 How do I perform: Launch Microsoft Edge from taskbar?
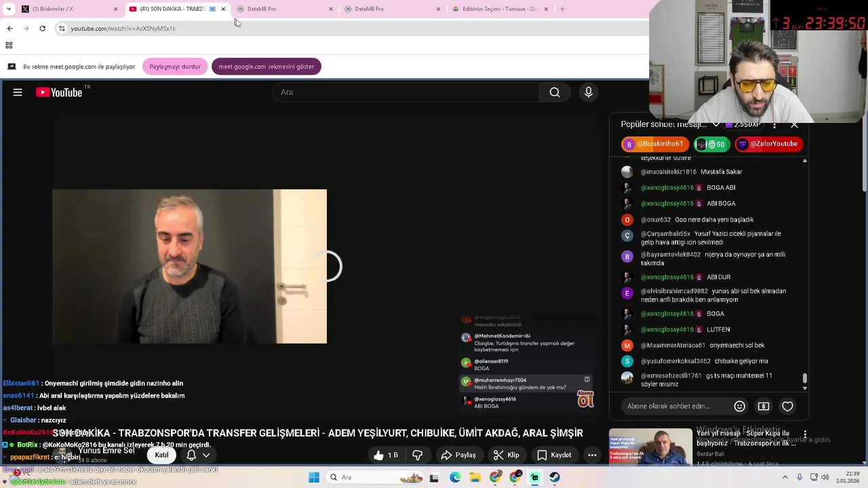(x=455, y=477)
